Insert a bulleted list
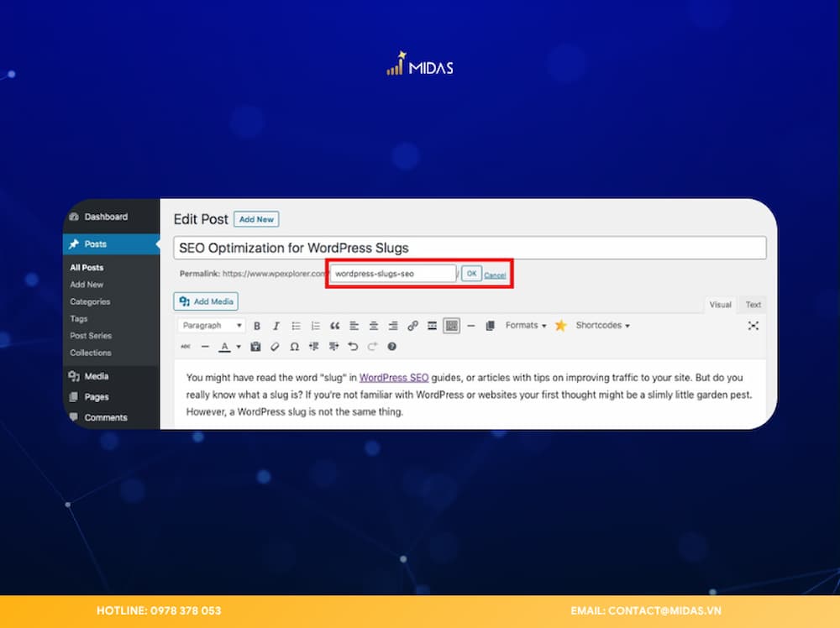This screenshot has width=840, height=628. 296,326
